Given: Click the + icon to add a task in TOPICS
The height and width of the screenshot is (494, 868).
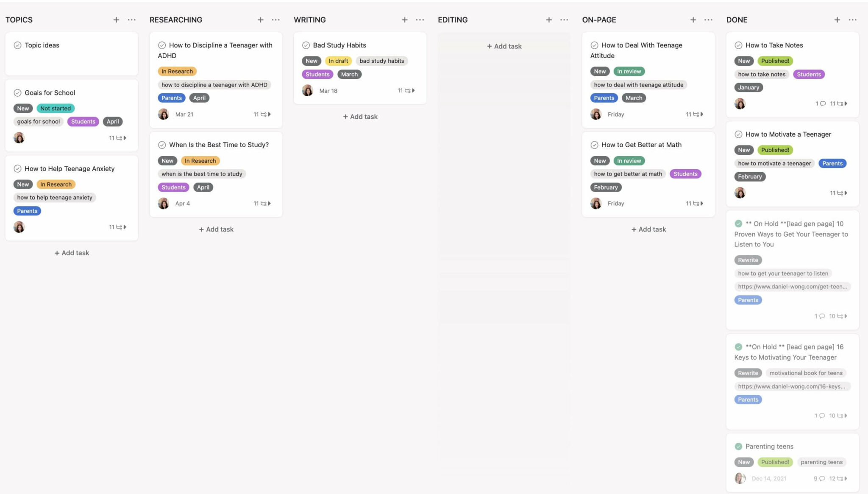Looking at the screenshot, I should pos(116,20).
